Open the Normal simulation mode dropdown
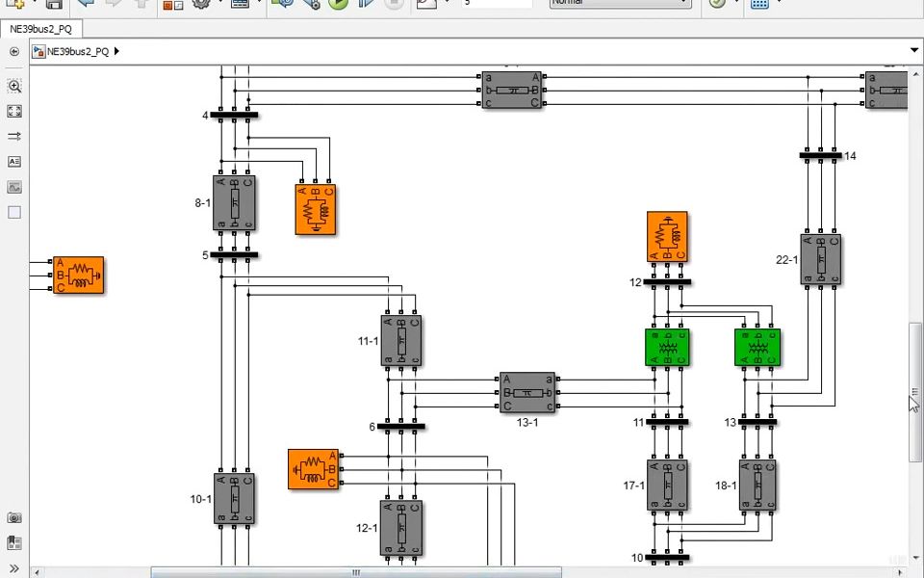 point(619,4)
